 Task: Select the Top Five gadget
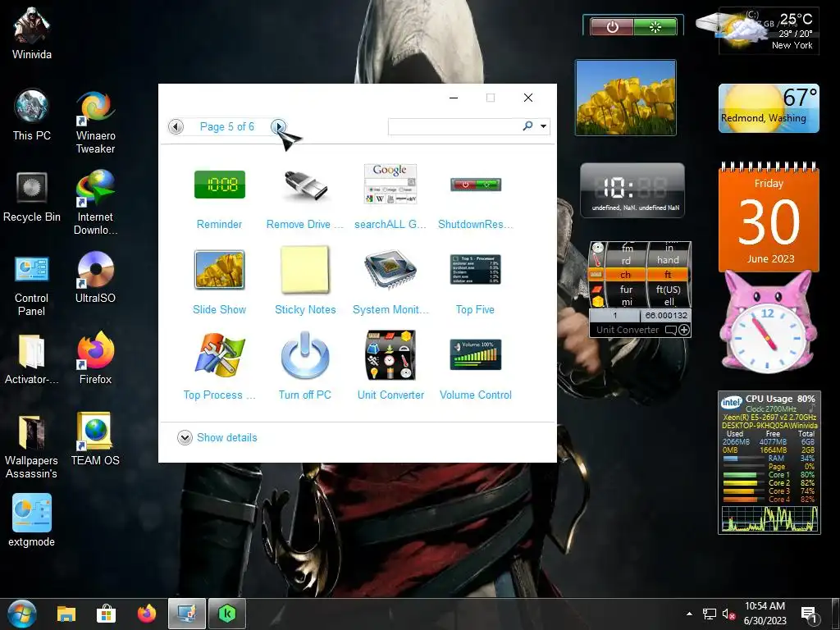coord(476,269)
